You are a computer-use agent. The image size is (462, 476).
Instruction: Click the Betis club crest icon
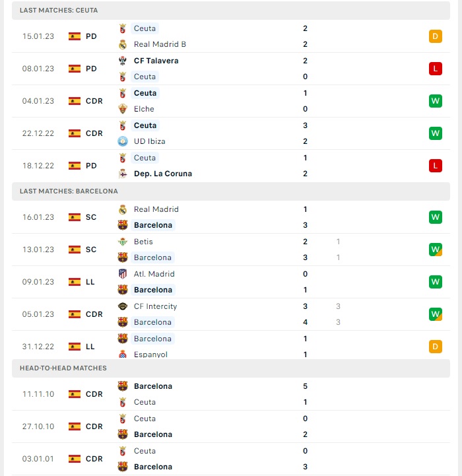(x=123, y=242)
